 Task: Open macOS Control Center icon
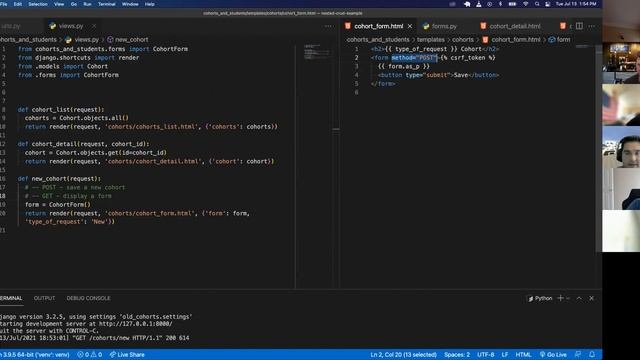548,4
